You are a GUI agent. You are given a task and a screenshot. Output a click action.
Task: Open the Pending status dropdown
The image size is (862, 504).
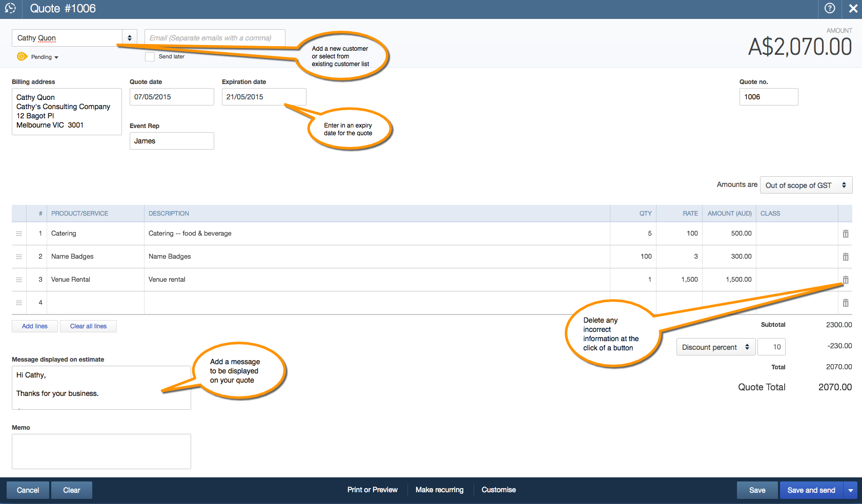coord(45,57)
